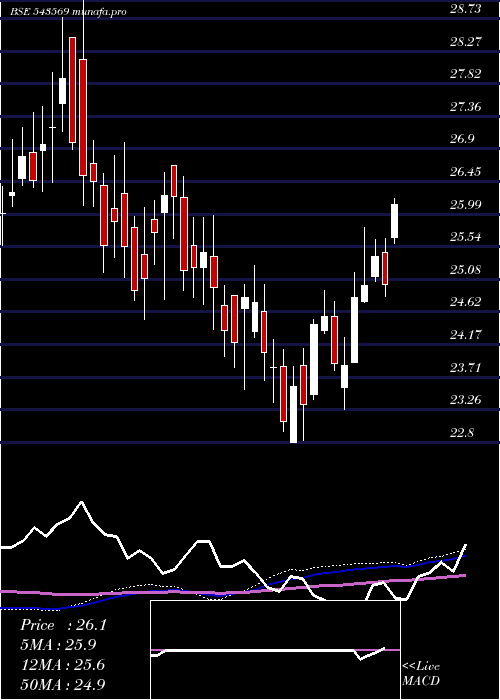
Task: Click the 24.17 price axis label
Action: point(465,334)
